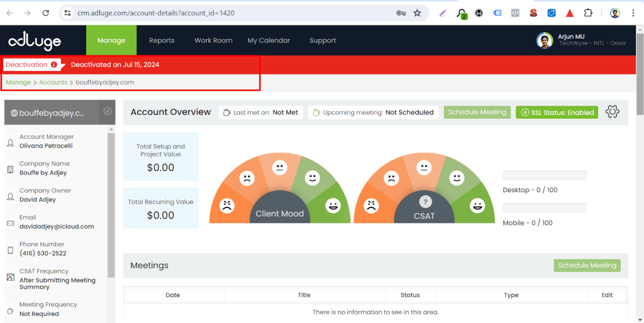Image resolution: width=644 pixels, height=323 pixels.
Task: Click the Desktop score progress bar
Action: coord(544,175)
